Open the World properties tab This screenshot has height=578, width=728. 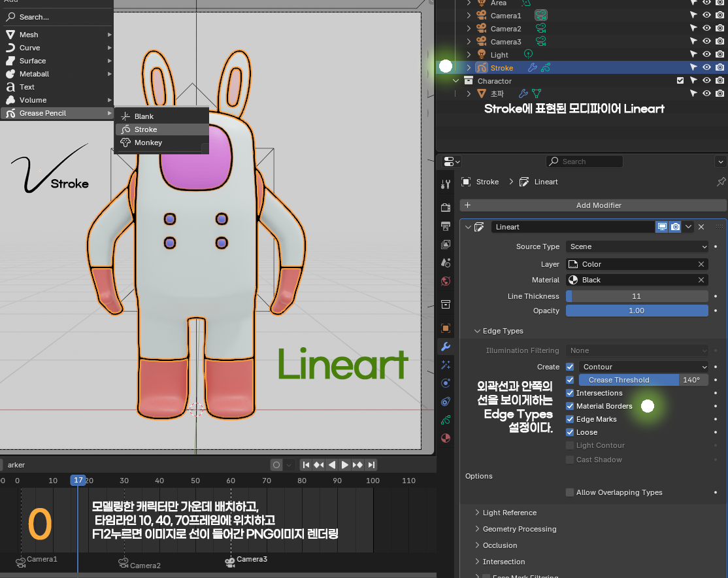coord(446,281)
